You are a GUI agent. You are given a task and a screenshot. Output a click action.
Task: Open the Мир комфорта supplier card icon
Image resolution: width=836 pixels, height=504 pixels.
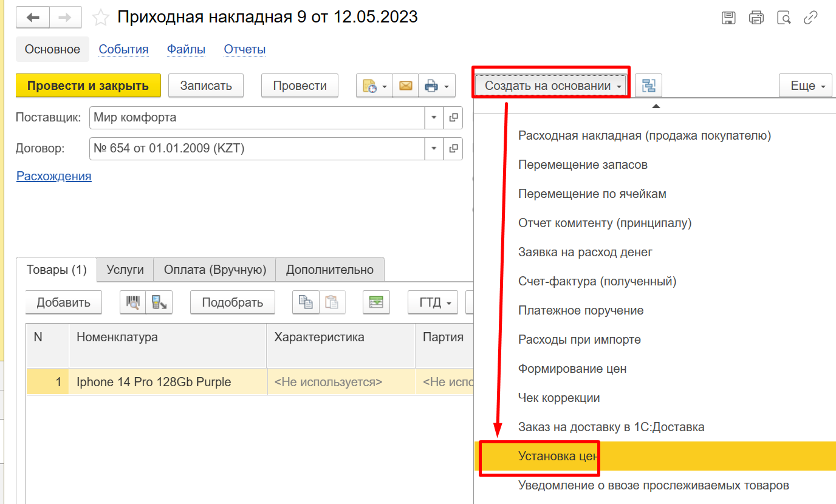[453, 117]
